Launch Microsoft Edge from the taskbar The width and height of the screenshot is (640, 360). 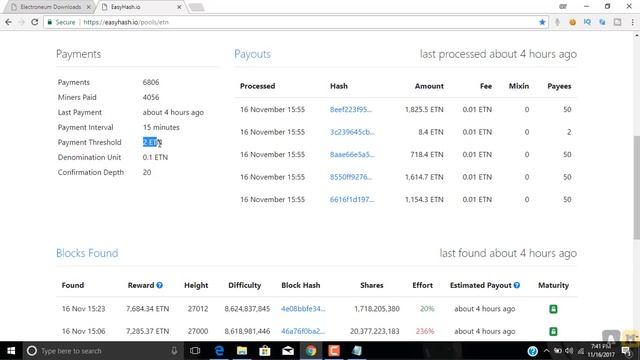pos(219,351)
